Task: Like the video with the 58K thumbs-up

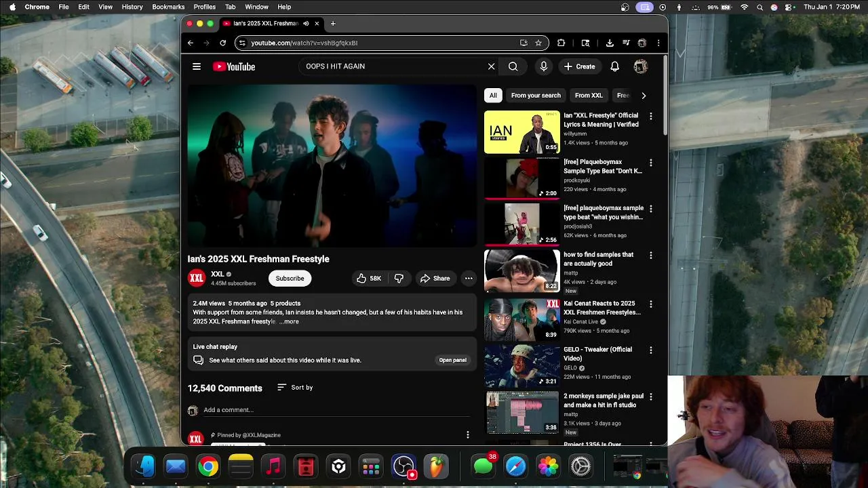Action: [369, 279]
